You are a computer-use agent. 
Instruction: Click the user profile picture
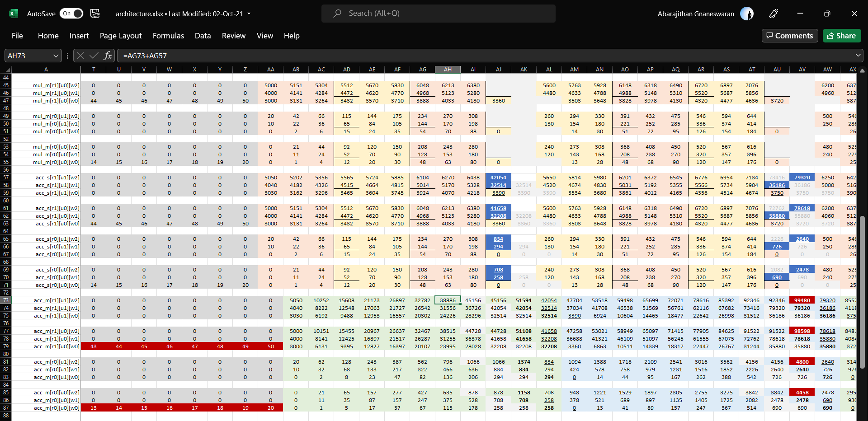[747, 14]
